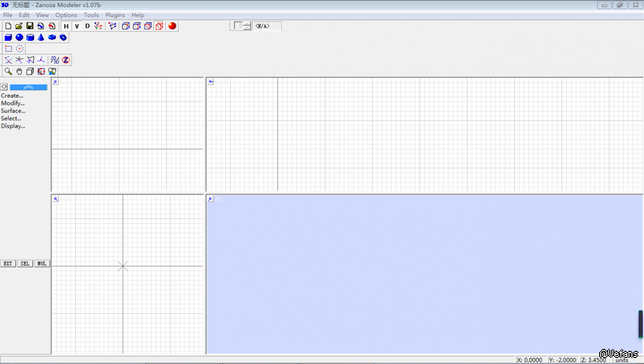Click the XYZ axis icon with red cross
This screenshot has width=644, height=364.
99,26
